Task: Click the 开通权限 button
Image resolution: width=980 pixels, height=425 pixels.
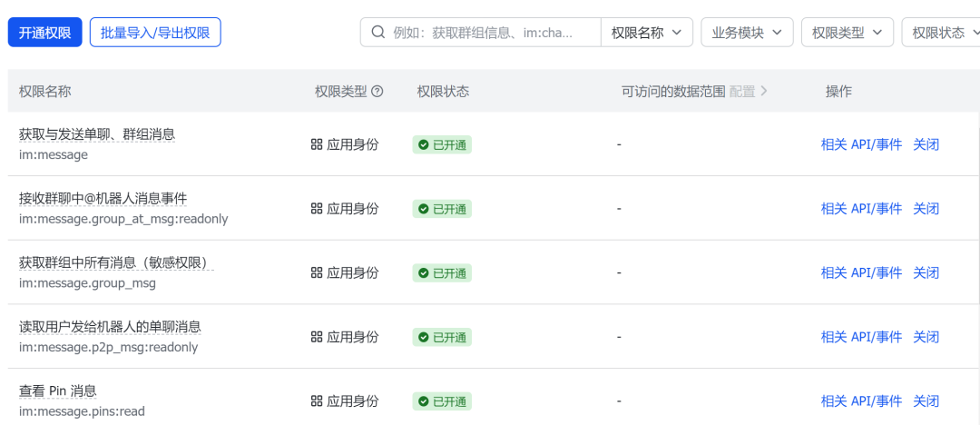Action: point(45,33)
